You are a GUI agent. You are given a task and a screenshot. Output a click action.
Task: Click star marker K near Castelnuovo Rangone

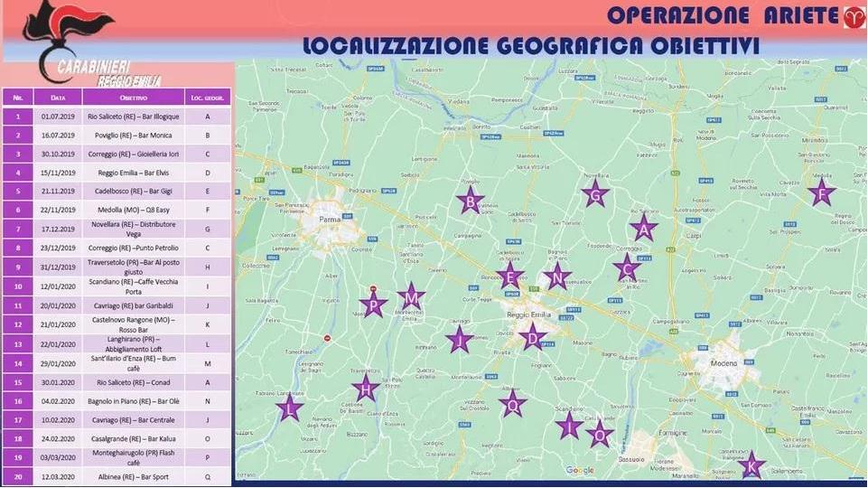click(x=751, y=465)
